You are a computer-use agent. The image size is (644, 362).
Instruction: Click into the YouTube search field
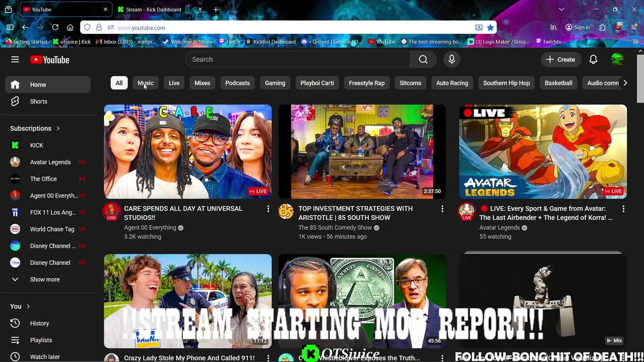pos(298,59)
